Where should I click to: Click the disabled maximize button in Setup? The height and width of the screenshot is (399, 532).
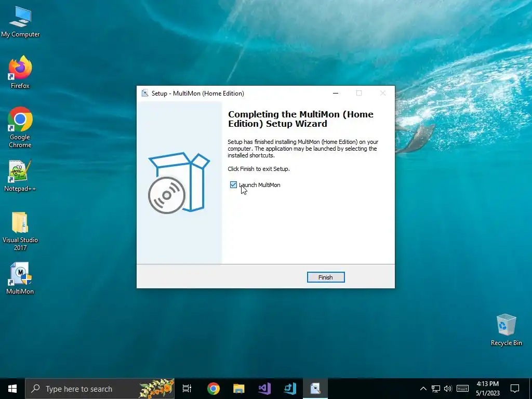[359, 94]
